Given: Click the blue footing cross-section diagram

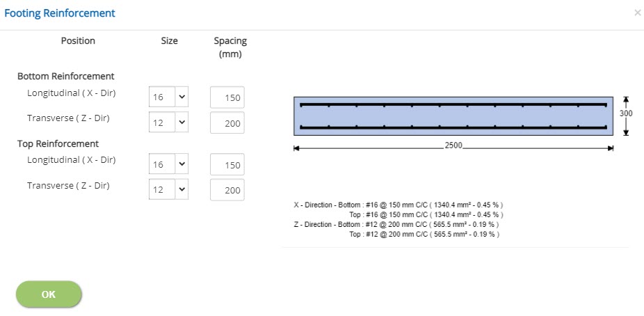Looking at the screenshot, I should 453,116.
